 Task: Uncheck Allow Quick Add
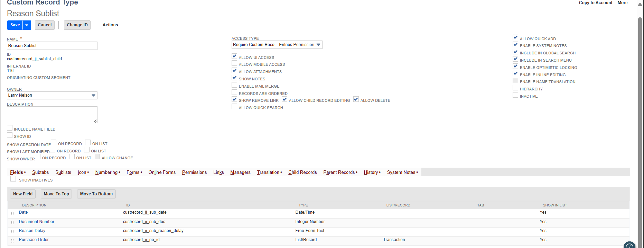click(515, 38)
